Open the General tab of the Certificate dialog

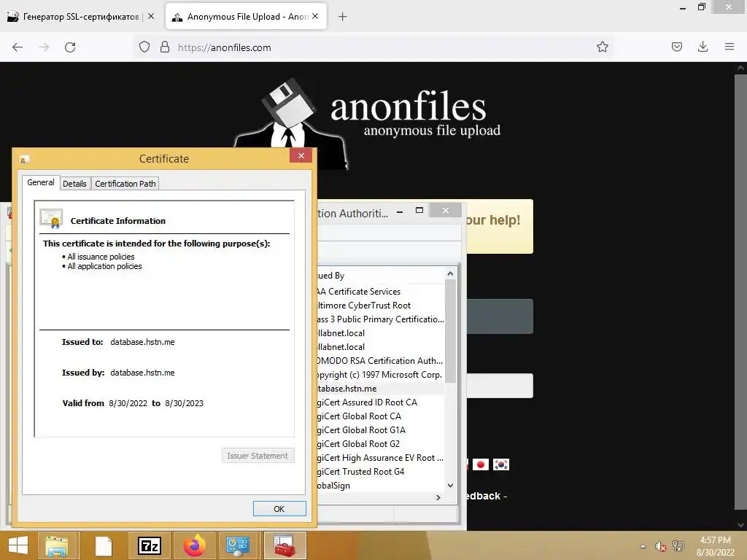coord(41,182)
